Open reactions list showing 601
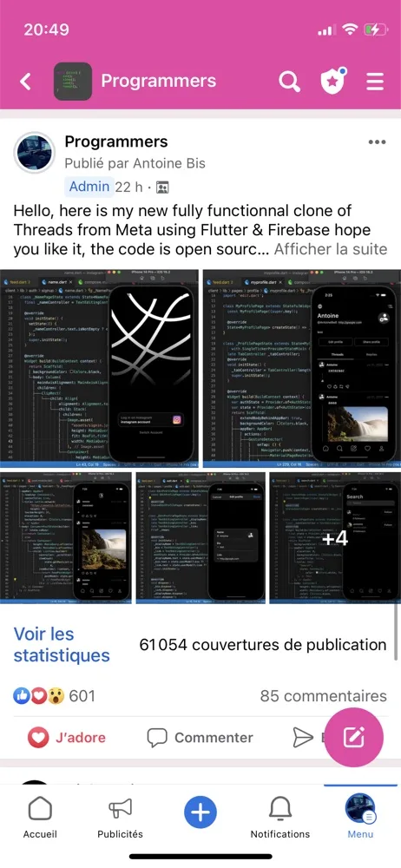Screen dimensions: 401x868 point(55,696)
